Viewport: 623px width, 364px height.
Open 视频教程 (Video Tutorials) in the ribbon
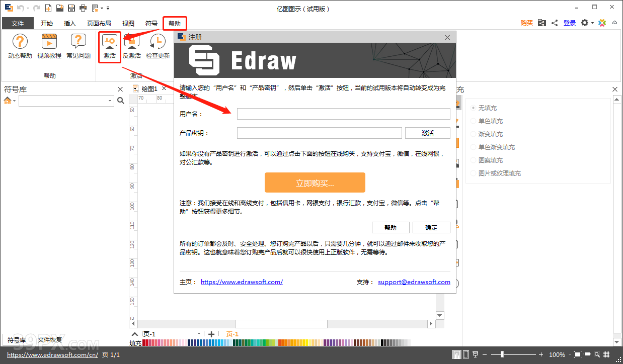click(49, 46)
